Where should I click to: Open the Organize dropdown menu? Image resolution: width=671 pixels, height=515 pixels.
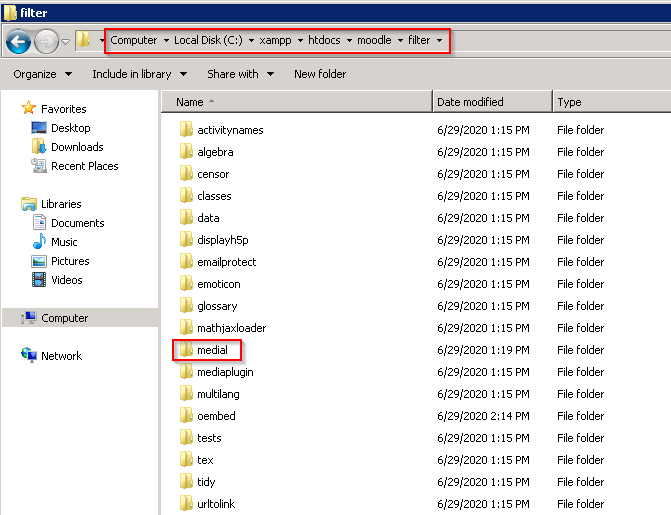pyautogui.click(x=42, y=74)
